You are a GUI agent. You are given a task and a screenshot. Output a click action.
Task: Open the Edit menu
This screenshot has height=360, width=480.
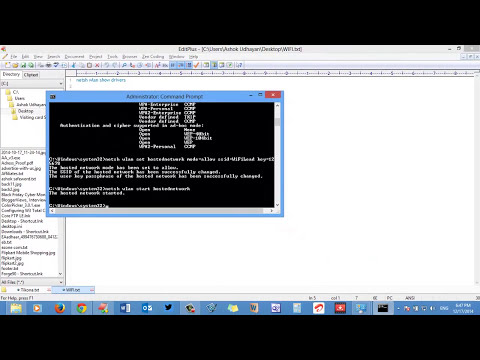[x=25, y=57]
